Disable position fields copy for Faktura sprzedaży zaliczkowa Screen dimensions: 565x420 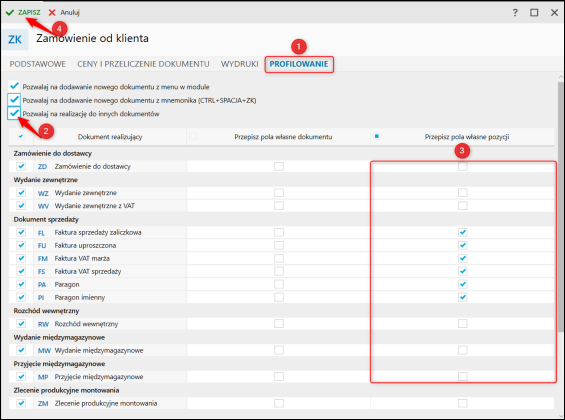click(463, 232)
